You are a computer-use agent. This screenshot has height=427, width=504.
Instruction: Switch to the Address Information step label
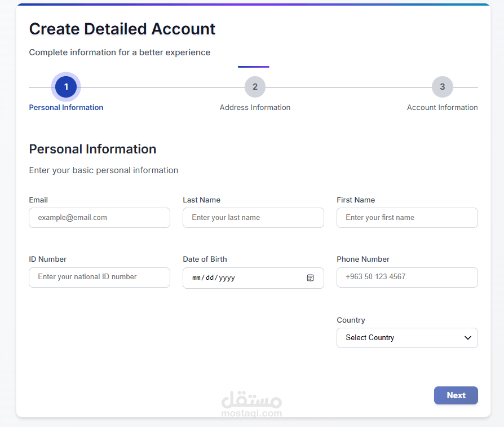255,107
